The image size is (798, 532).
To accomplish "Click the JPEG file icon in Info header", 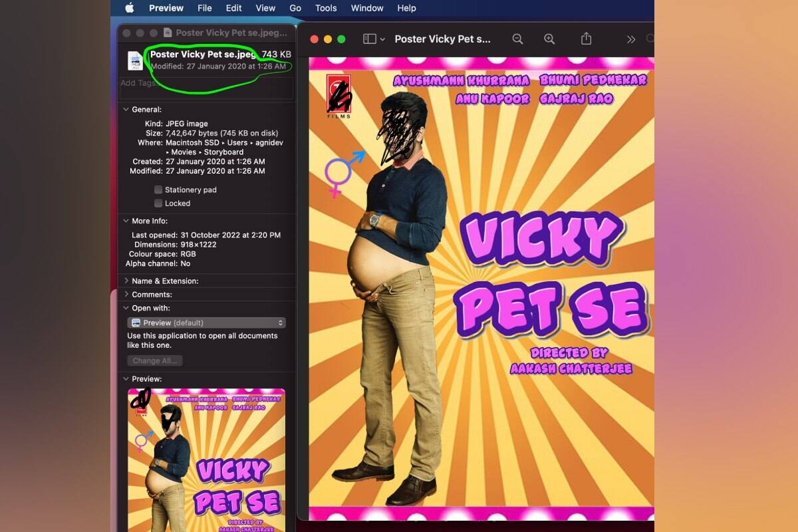I will click(135, 61).
